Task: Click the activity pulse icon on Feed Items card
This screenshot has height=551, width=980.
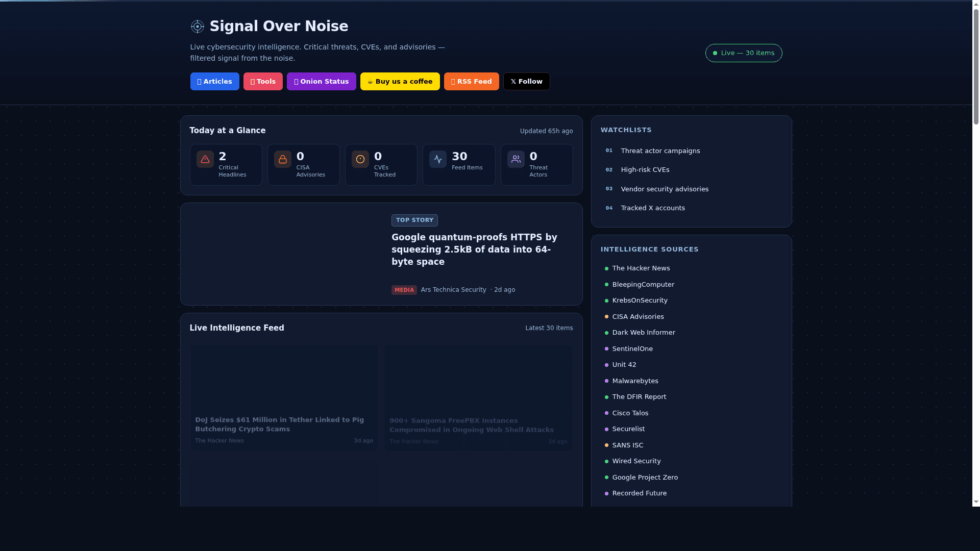Action: tap(438, 159)
